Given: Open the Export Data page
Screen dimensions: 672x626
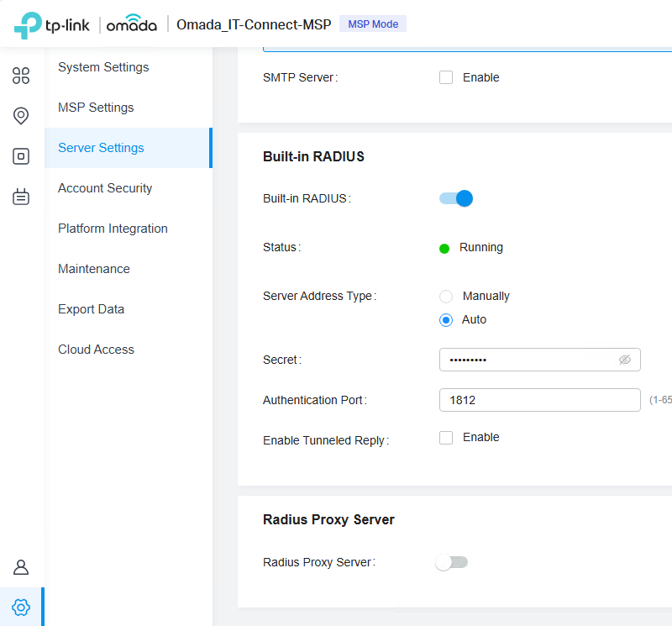Looking at the screenshot, I should point(91,309).
